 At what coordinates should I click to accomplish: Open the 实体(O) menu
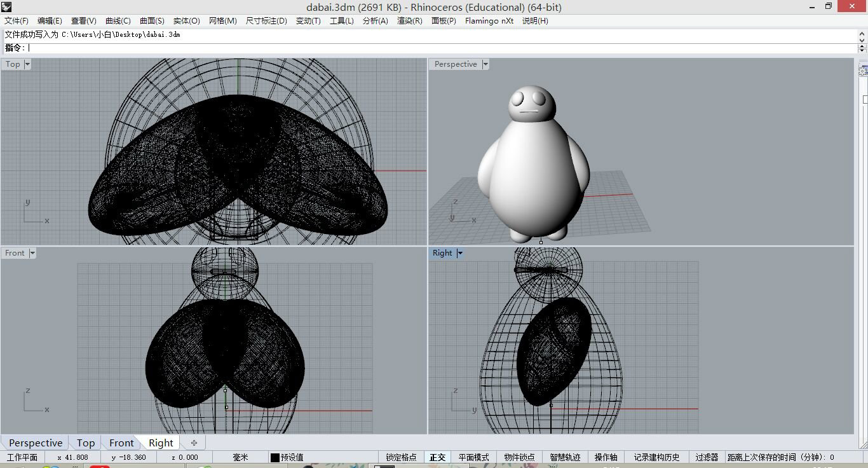(186, 21)
